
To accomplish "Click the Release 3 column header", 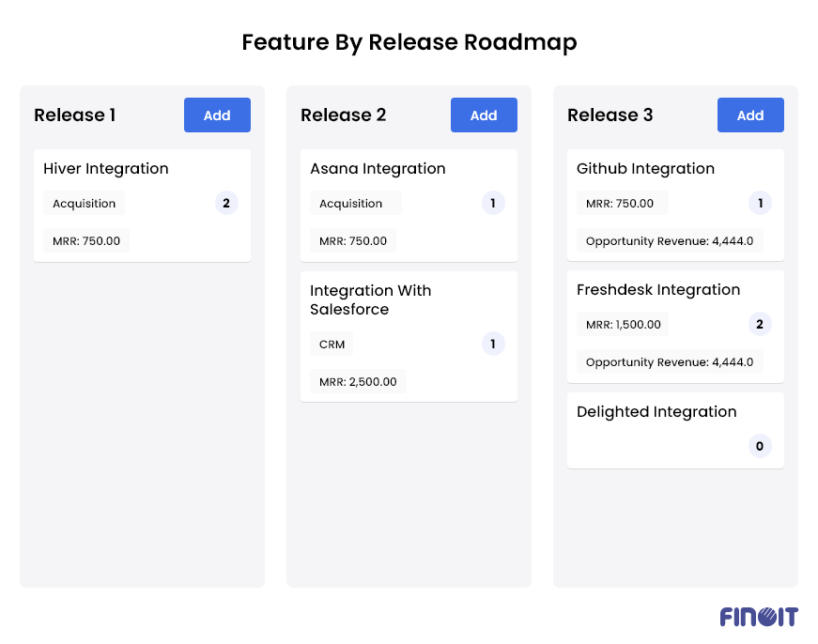I will coord(610,115).
